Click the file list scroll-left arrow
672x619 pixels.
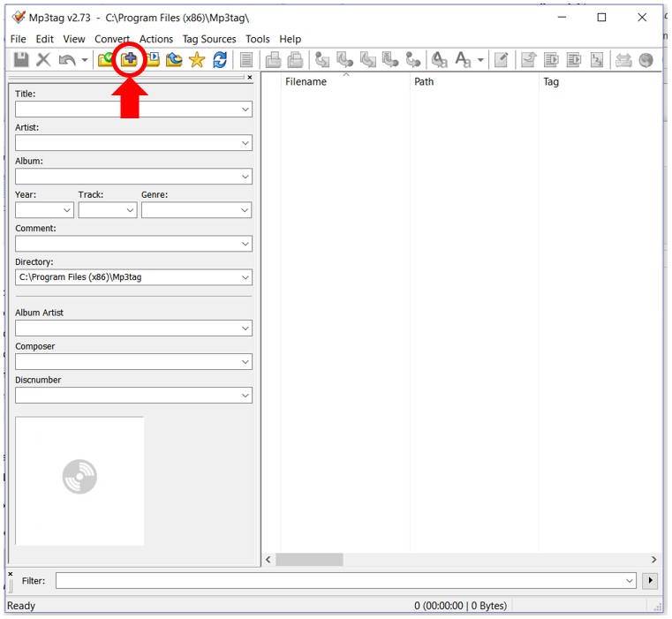coord(268,560)
